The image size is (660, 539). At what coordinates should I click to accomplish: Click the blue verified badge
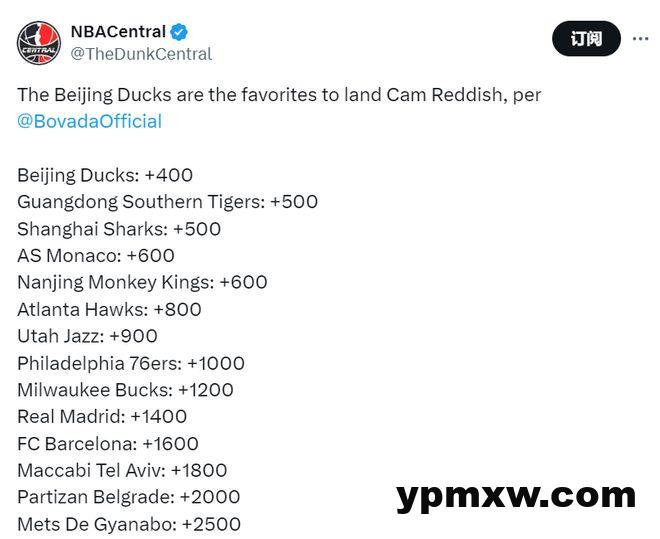click(177, 32)
